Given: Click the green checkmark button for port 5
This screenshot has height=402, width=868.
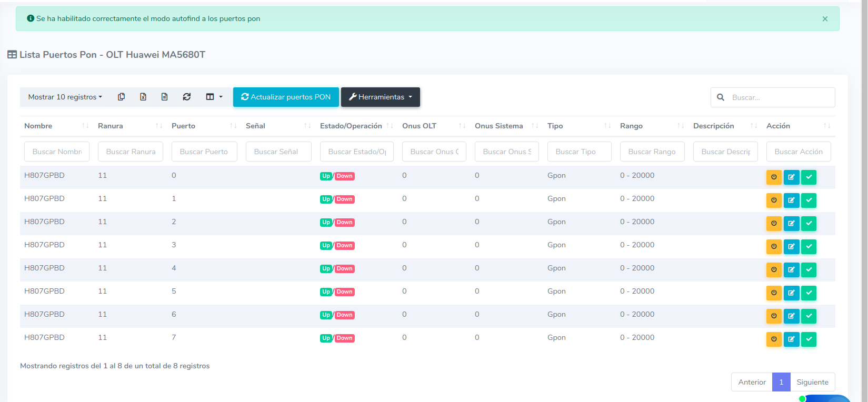Looking at the screenshot, I should [809, 293].
